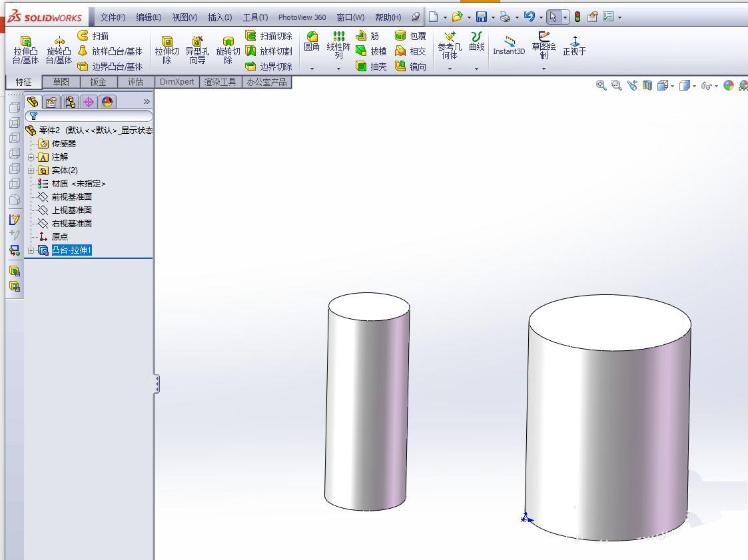
Task: Switch to the DisplayManager panel tab
Action: 107,102
